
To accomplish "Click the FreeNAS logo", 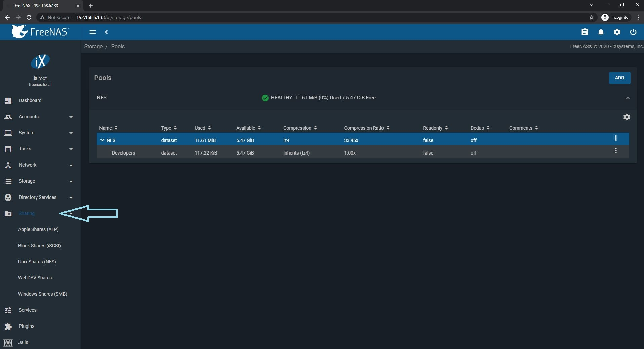I will 40,32.
